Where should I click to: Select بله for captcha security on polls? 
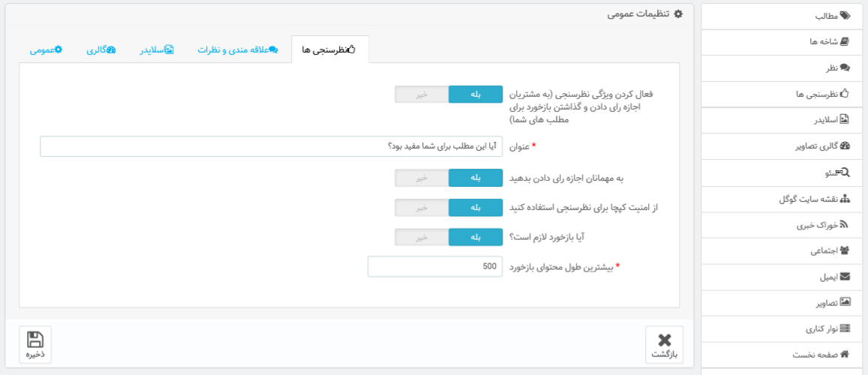(x=476, y=208)
